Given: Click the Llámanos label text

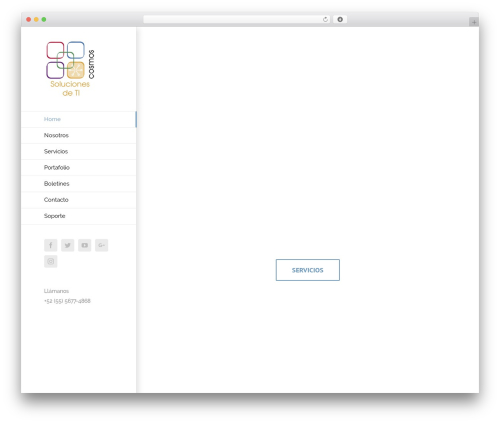Looking at the screenshot, I should pos(56,291).
